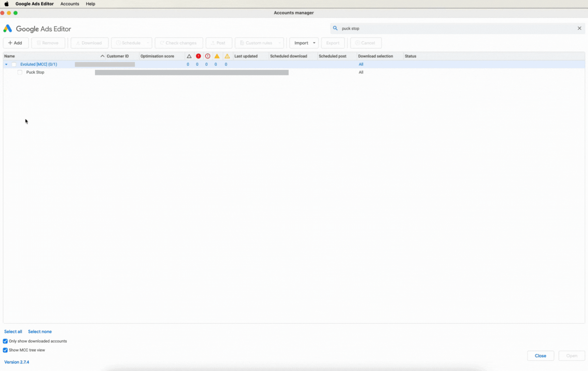Sort by Scheduled download column
This screenshot has width=588, height=371.
[x=289, y=56]
